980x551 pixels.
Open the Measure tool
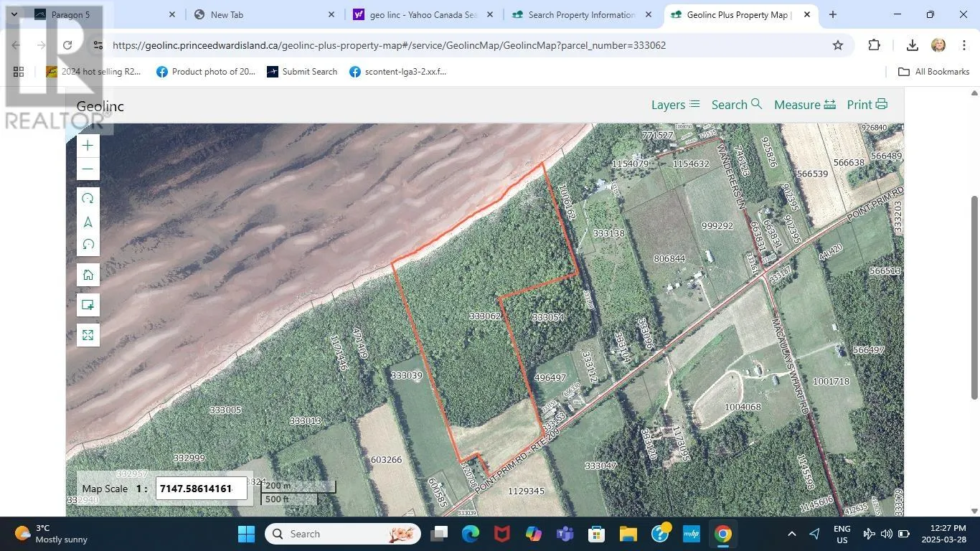pyautogui.click(x=804, y=105)
